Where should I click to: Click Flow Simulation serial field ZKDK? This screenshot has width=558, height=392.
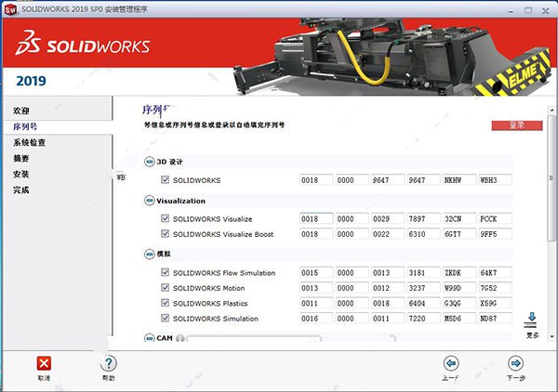point(459,272)
